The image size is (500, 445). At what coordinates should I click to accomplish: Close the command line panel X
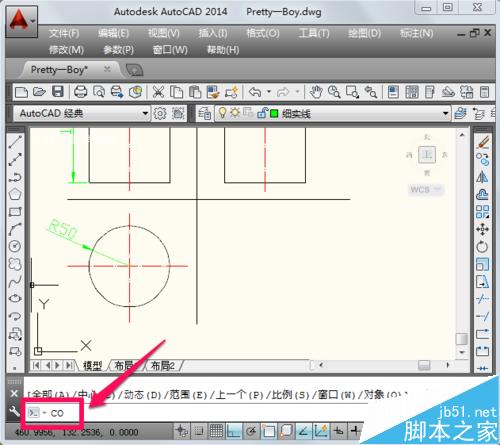tap(14, 394)
